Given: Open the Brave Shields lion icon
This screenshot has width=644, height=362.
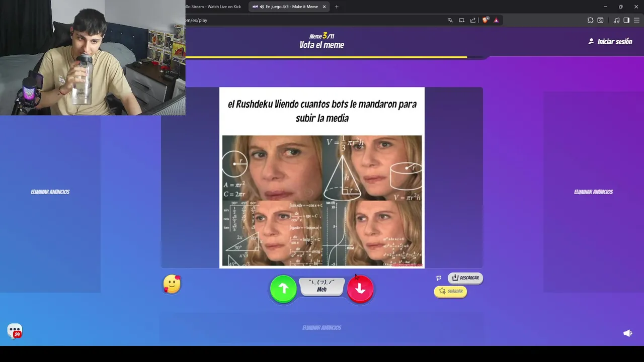Looking at the screenshot, I should tap(485, 20).
